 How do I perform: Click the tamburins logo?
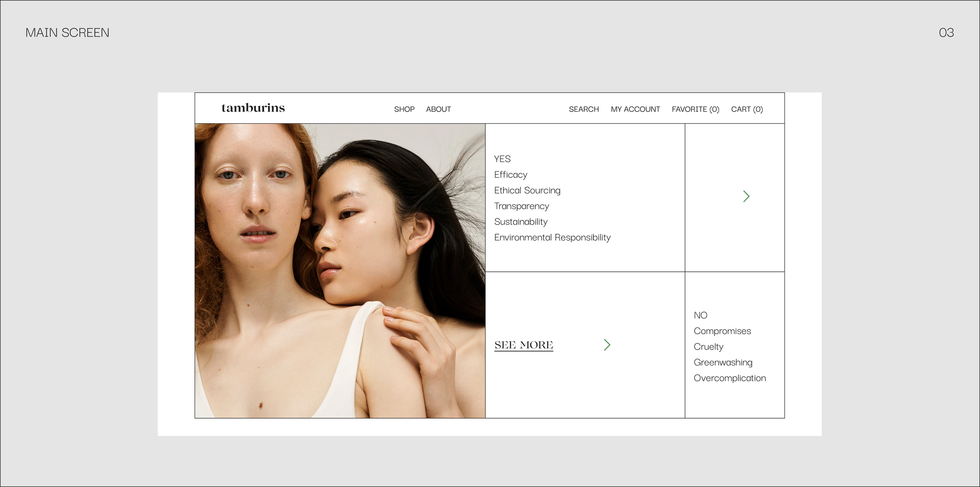point(253,108)
